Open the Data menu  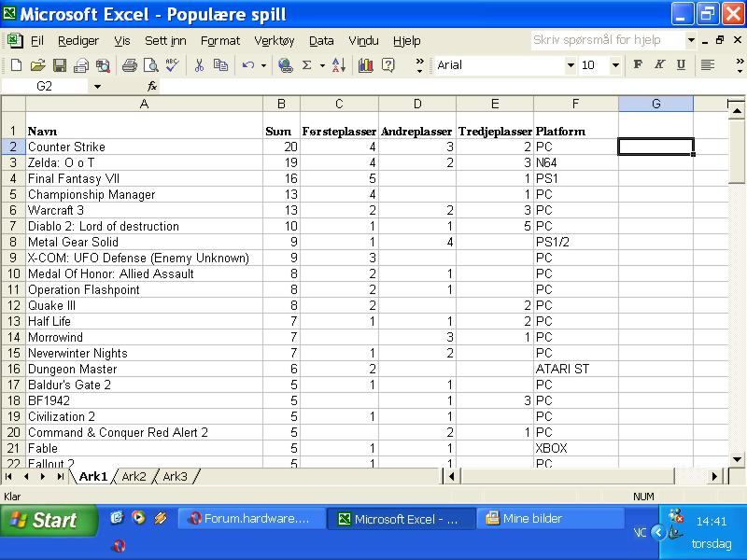pos(321,41)
